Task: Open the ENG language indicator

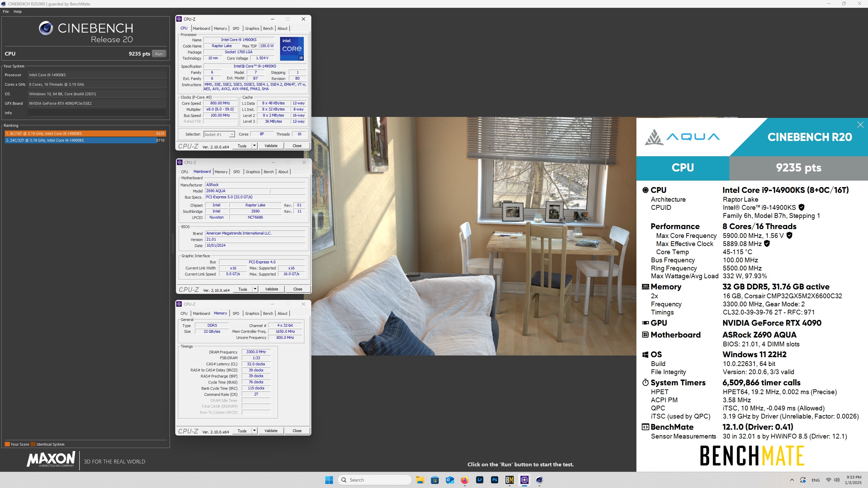Action: [816, 480]
